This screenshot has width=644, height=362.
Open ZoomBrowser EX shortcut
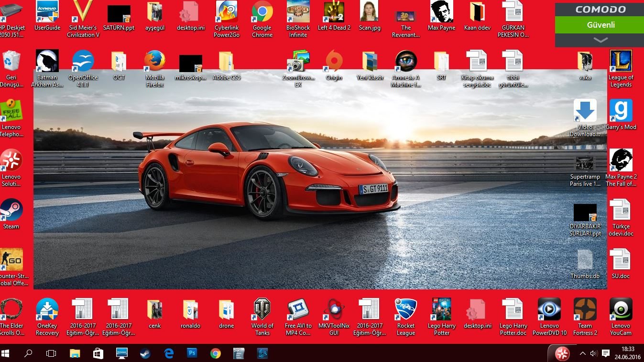[x=298, y=69]
